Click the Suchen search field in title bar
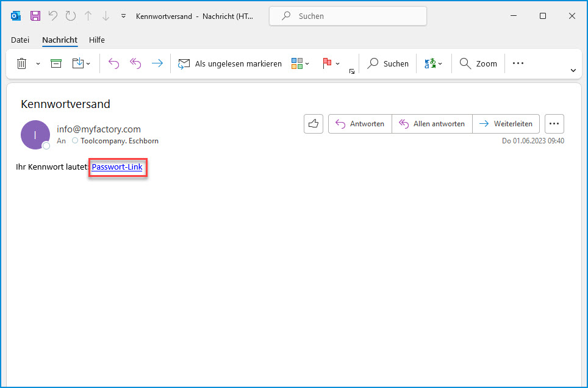 coord(348,16)
